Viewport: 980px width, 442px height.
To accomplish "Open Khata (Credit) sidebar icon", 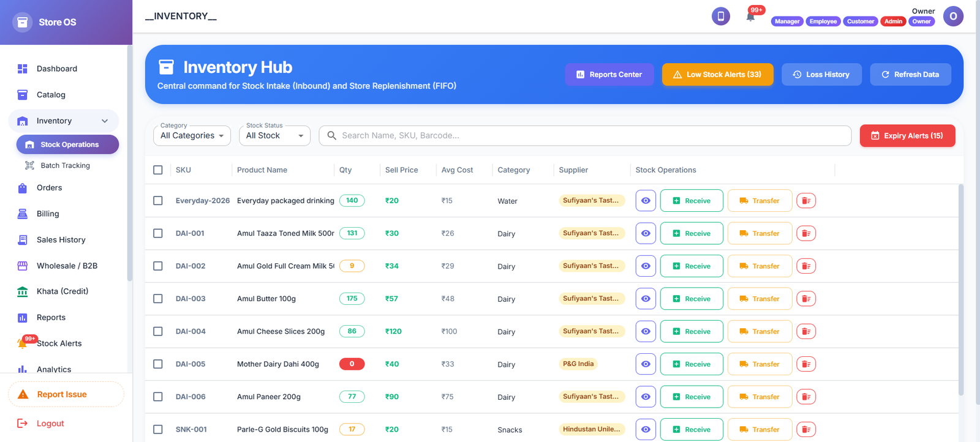I will 23,291.
